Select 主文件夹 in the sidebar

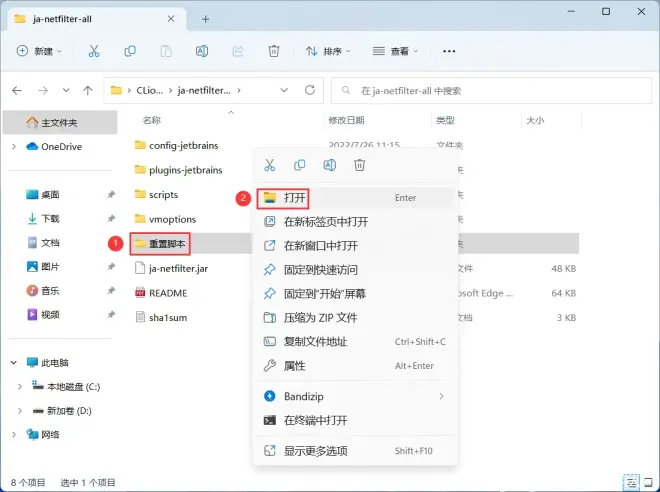(x=60, y=122)
